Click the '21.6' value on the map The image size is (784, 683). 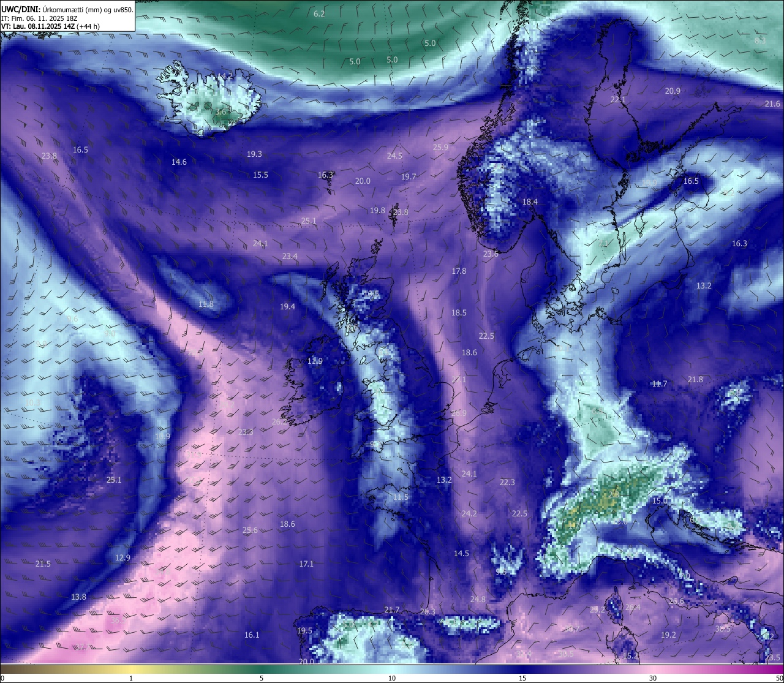[x=772, y=104]
